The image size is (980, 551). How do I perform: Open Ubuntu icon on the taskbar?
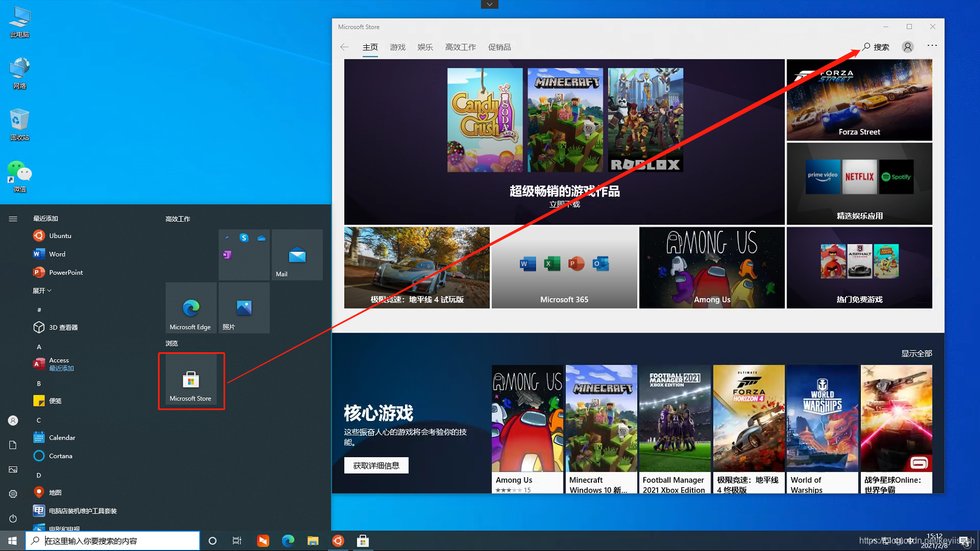[338, 541]
